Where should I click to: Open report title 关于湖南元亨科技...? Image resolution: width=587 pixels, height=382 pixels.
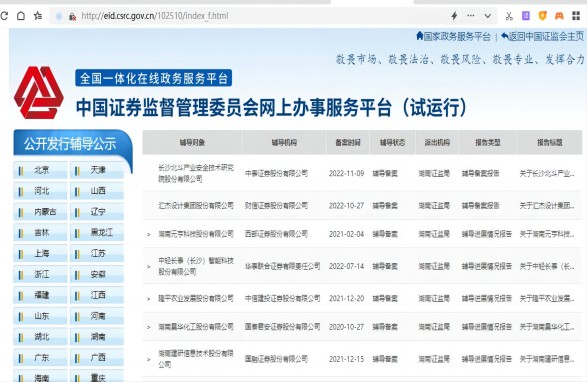(x=547, y=234)
